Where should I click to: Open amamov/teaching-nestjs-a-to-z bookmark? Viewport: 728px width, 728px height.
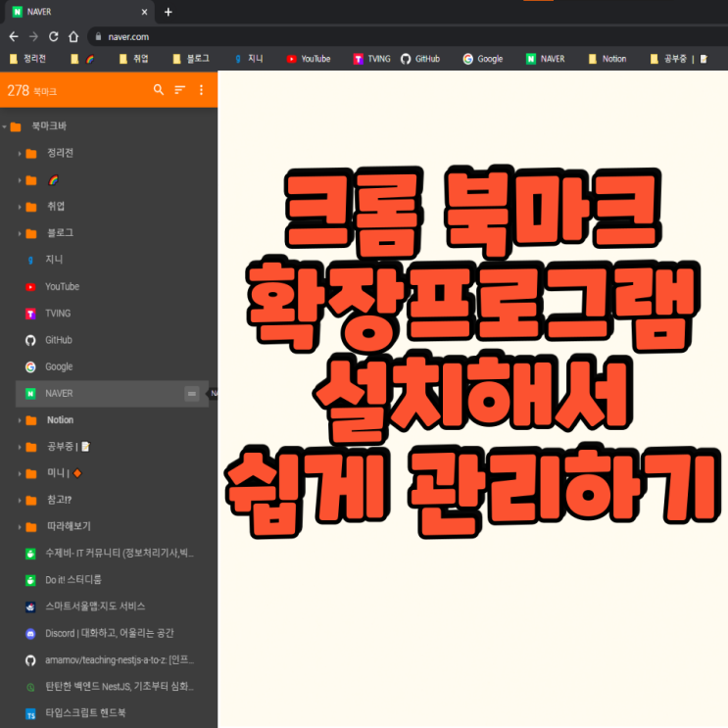click(x=112, y=659)
